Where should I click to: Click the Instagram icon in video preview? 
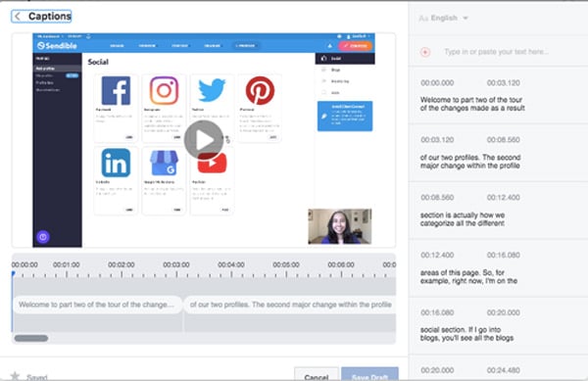coord(164,90)
